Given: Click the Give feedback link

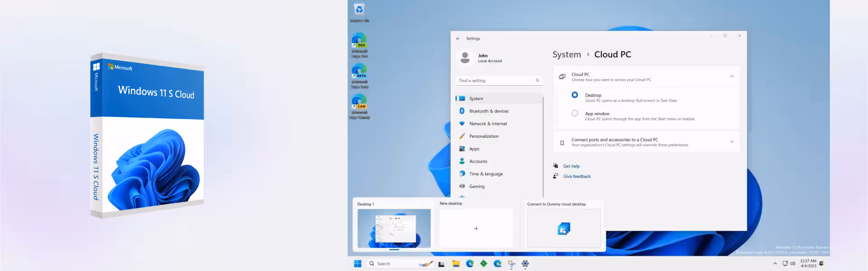Looking at the screenshot, I should (x=577, y=177).
